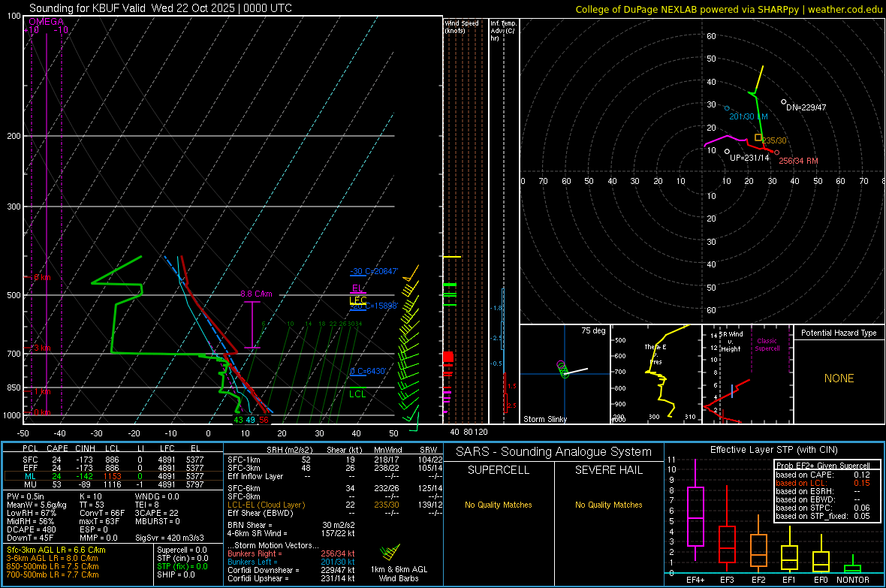Click the NONE hazard type value

(x=839, y=378)
